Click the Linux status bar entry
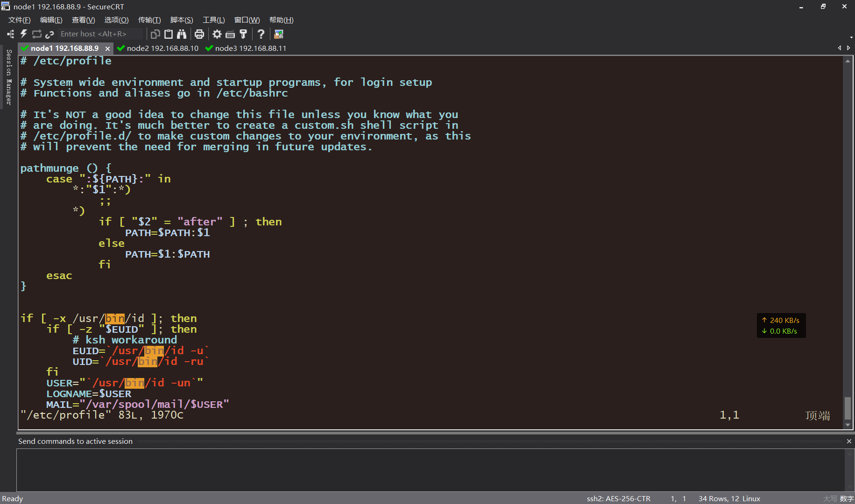 (x=751, y=498)
